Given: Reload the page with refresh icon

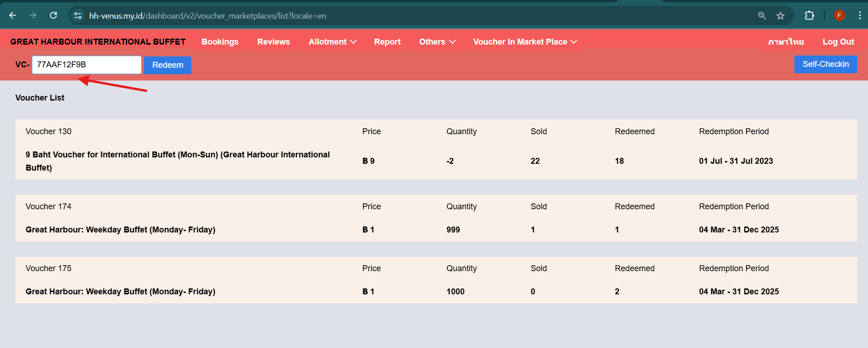Looking at the screenshot, I should pyautogui.click(x=53, y=15).
